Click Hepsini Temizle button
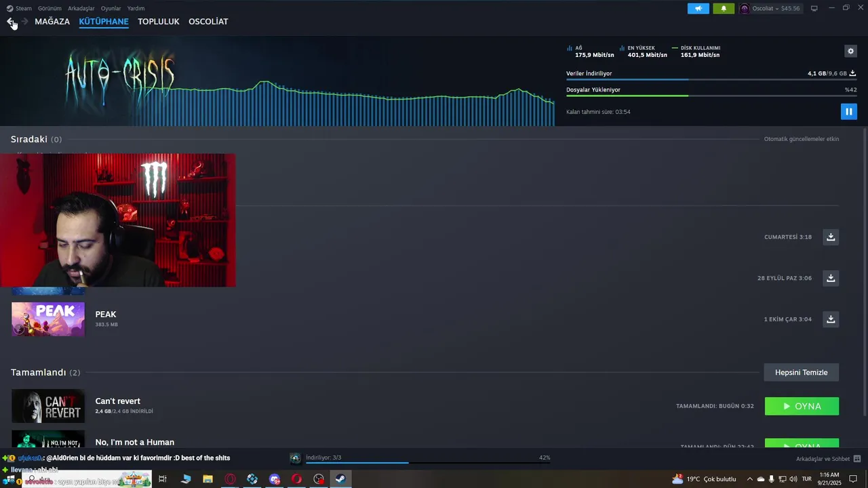Screen dimensions: 868x488 pyautogui.click(x=802, y=372)
